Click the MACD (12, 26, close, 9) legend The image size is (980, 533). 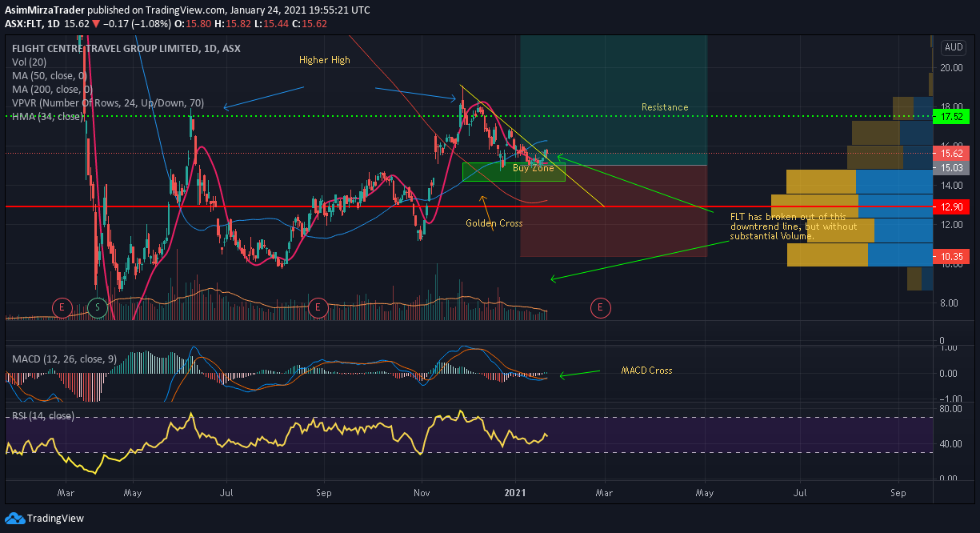pyautogui.click(x=64, y=360)
